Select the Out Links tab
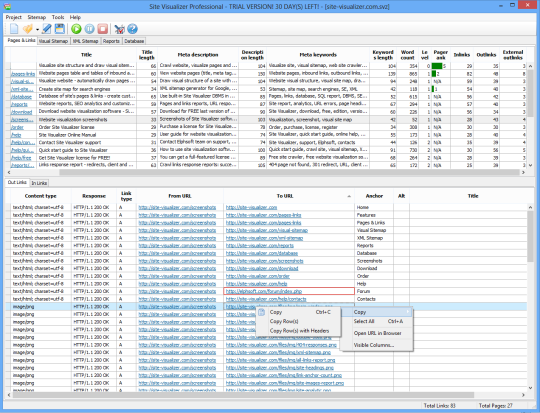540x413 pixels. click(17, 182)
